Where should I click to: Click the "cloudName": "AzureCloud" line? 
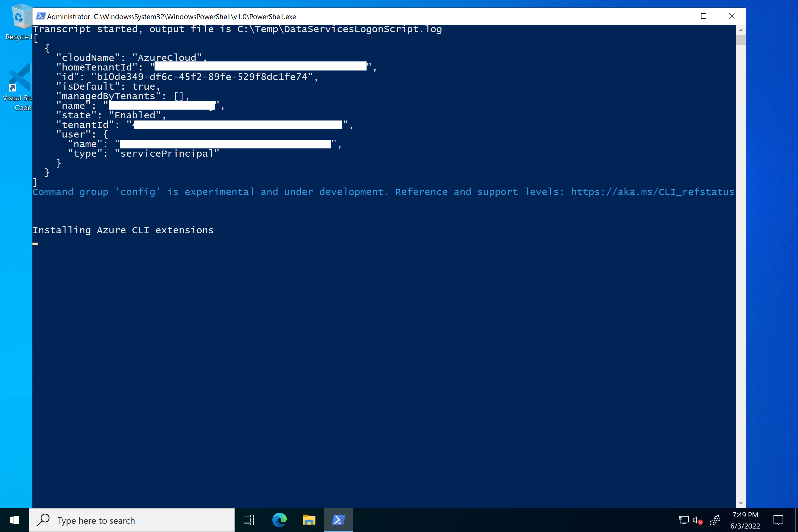coord(132,58)
